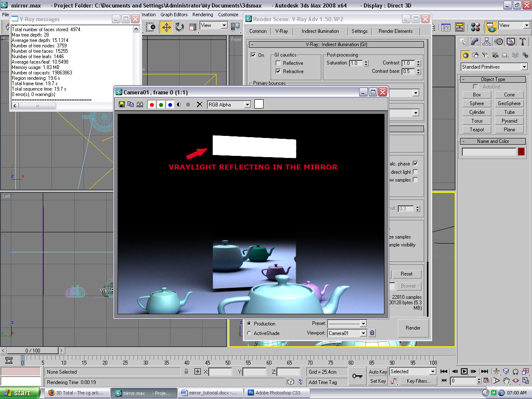
Task: Open the render Preset dropdown
Action: pyautogui.click(x=347, y=323)
